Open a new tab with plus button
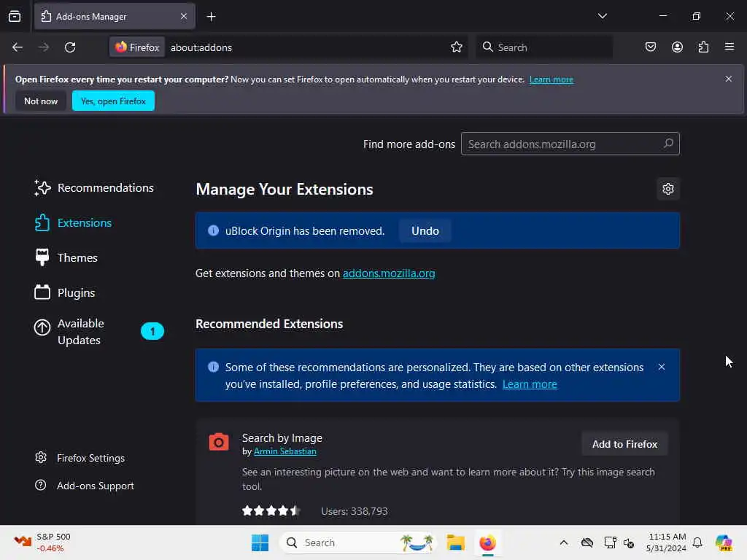This screenshot has width=747, height=560. pos(211,17)
